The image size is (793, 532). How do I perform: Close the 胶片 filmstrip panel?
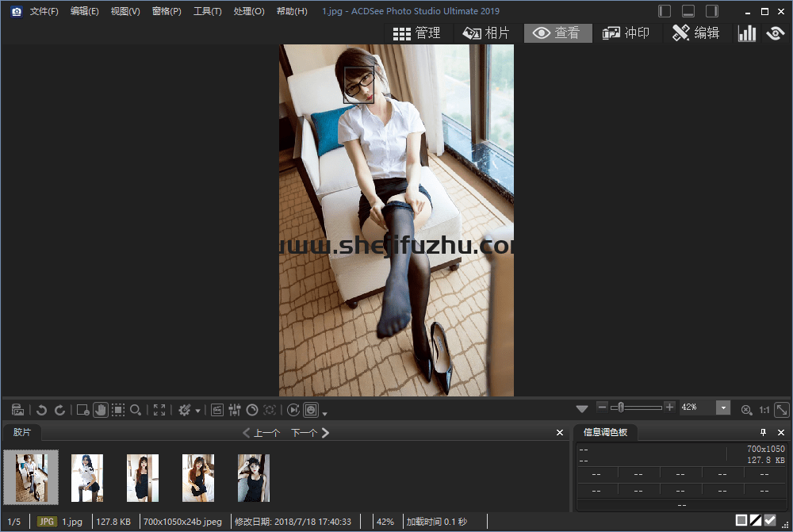560,433
